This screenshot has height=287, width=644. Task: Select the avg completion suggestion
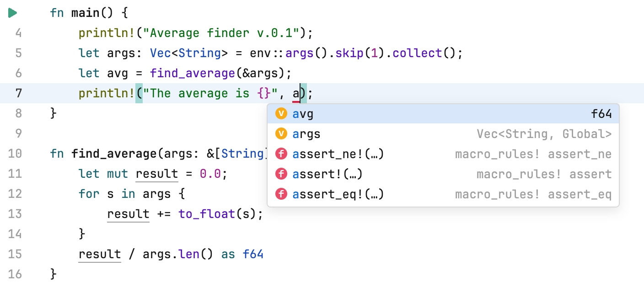(304, 114)
